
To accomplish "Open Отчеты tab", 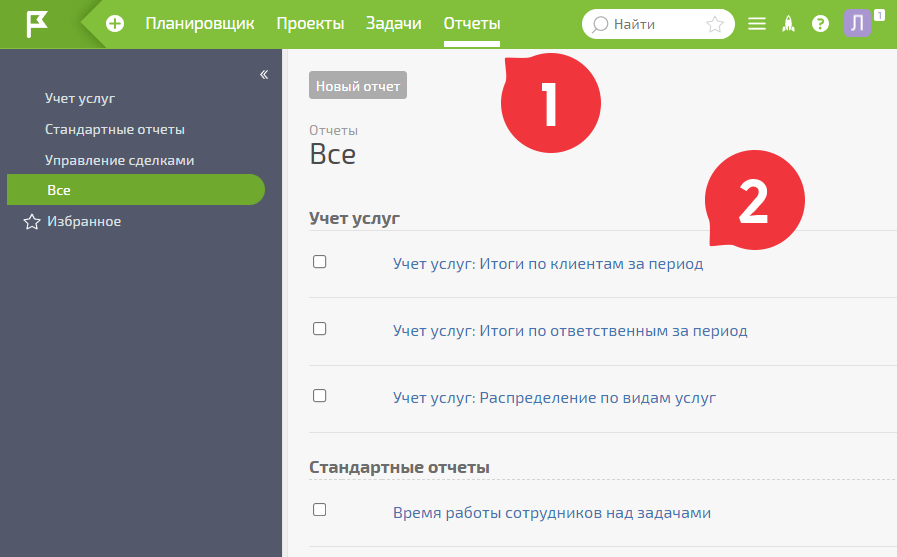I will tap(472, 24).
